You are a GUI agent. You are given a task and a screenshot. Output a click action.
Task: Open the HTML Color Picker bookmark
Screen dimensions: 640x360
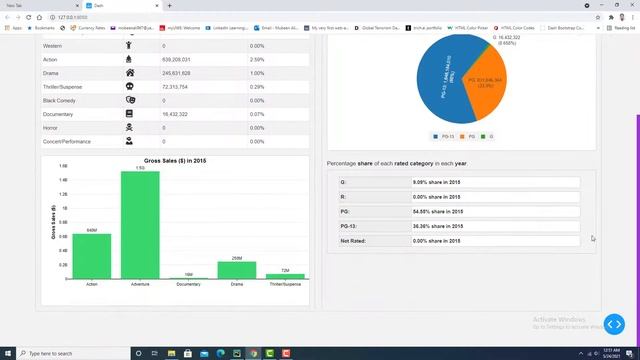point(468,28)
